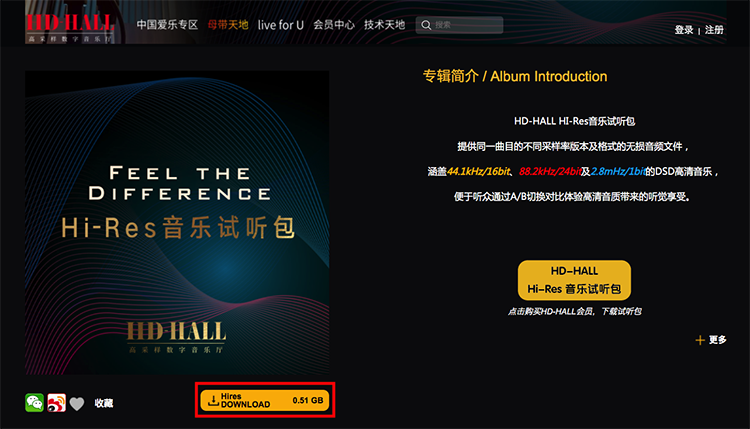This screenshot has width=750, height=429.
Task: Open the Feel The Difference album cover
Action: [177, 222]
